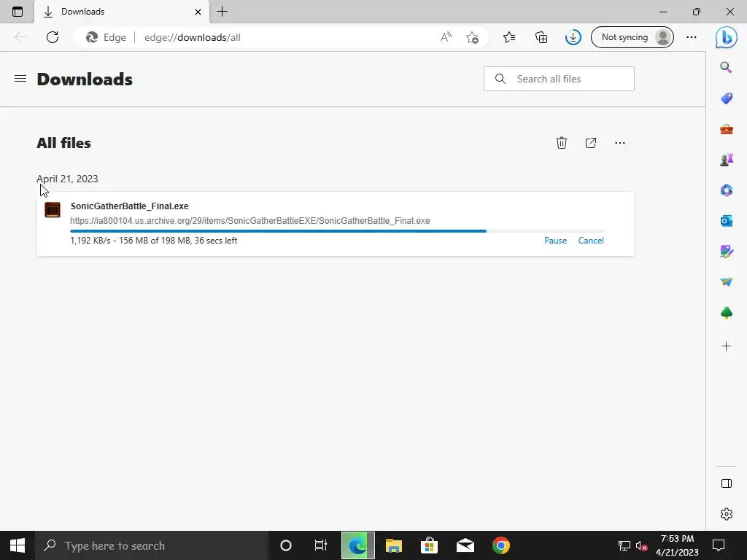747x560 pixels.
Task: Open Cortana circle in taskbar
Action: tap(286, 545)
